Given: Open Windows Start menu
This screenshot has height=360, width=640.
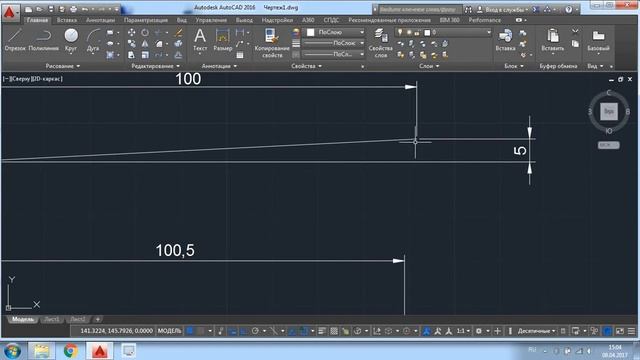Looking at the screenshot, I should [x=12, y=351].
